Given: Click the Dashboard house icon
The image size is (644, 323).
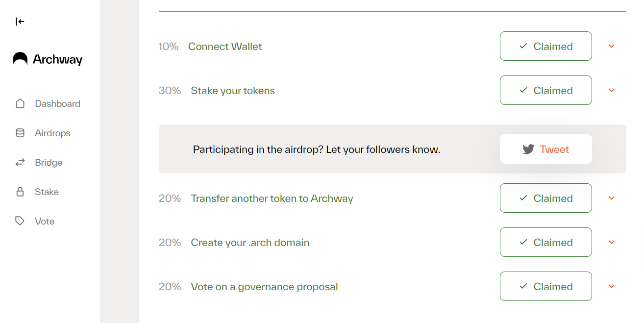Looking at the screenshot, I should coord(20,104).
